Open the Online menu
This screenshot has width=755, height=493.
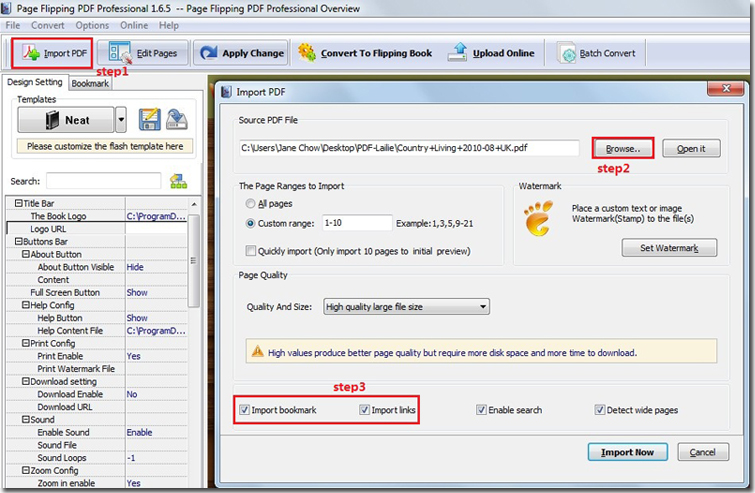(x=134, y=26)
